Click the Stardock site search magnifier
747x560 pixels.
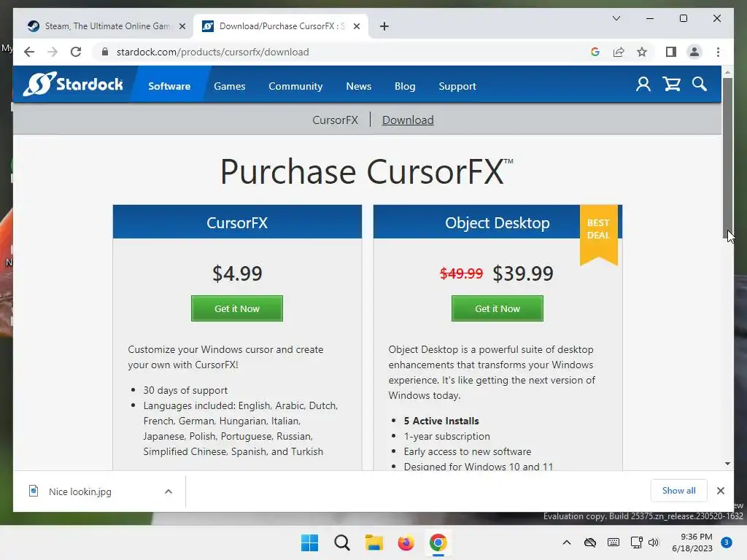pyautogui.click(x=700, y=85)
